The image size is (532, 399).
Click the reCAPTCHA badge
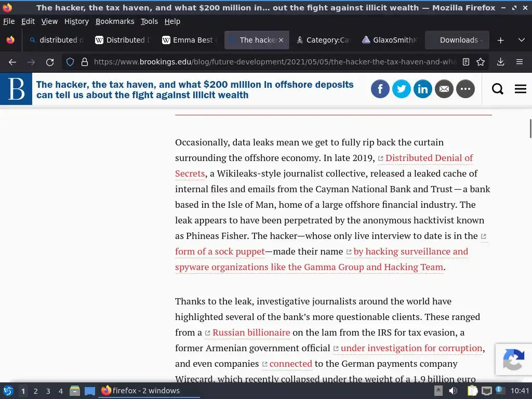pyautogui.click(x=513, y=360)
